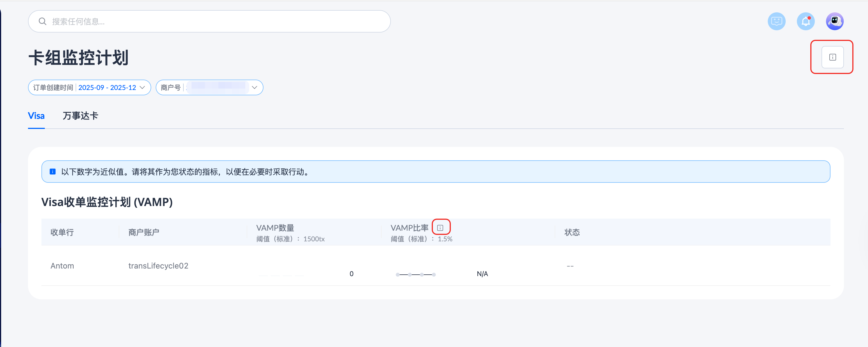Viewport: 868px width, 347px height.
Task: Open the smiley chat feedback icon
Action: [x=776, y=22]
